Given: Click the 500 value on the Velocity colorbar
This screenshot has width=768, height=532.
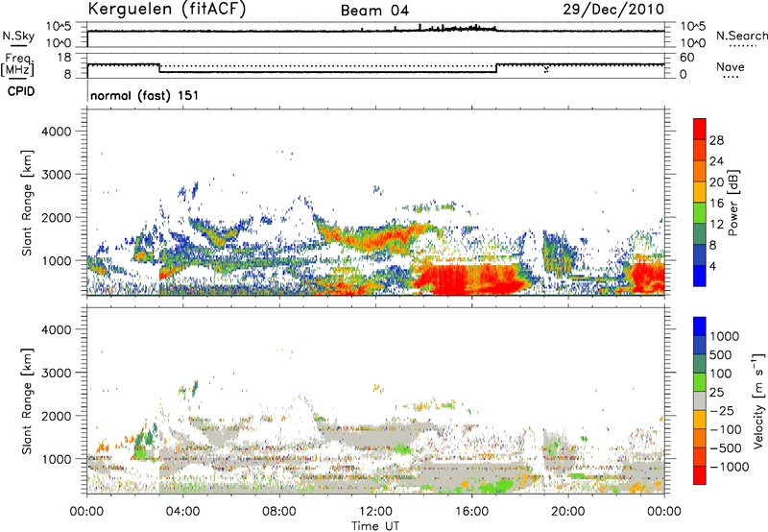Looking at the screenshot, I should click(x=721, y=354).
